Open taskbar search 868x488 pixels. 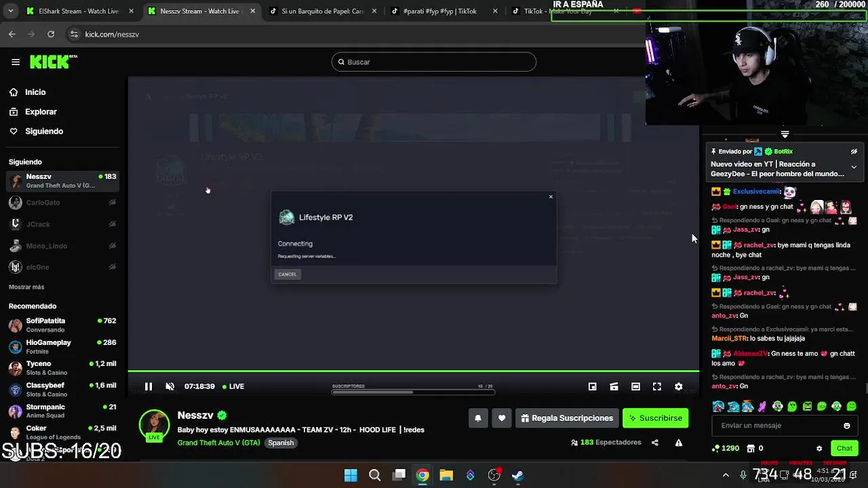tap(374, 475)
